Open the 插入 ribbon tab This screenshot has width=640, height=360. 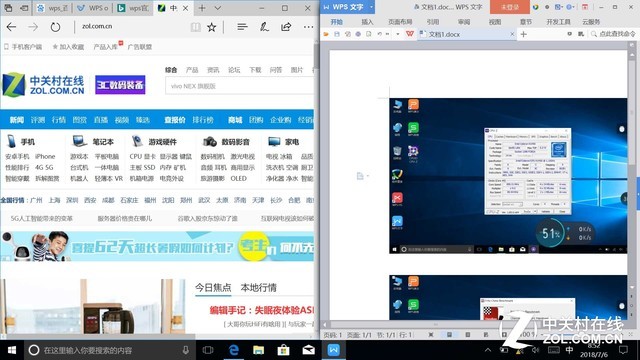[x=367, y=22]
